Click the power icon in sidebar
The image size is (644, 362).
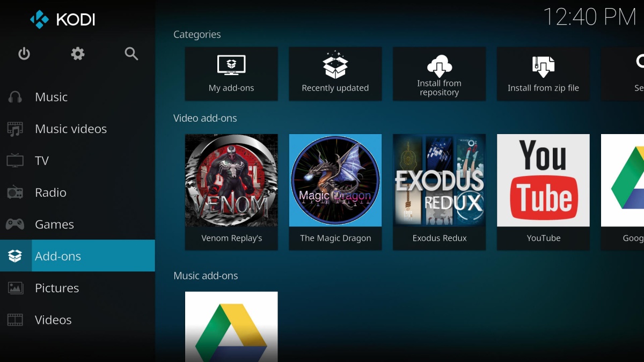coord(24,54)
